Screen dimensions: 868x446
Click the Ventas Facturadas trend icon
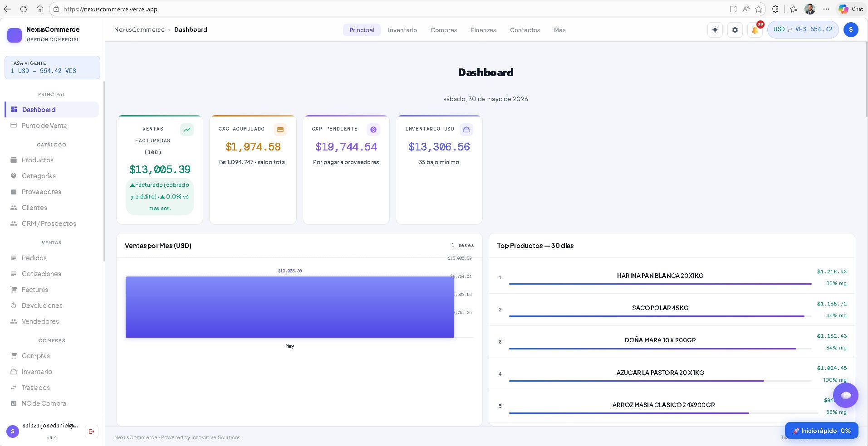[187, 130]
